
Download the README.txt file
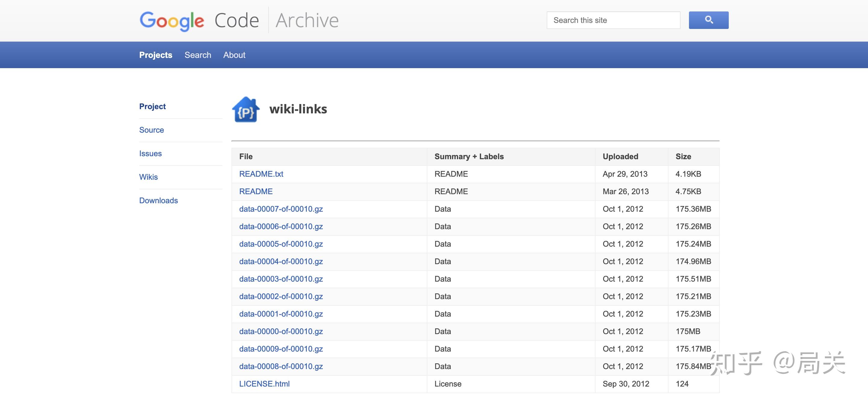[261, 174]
